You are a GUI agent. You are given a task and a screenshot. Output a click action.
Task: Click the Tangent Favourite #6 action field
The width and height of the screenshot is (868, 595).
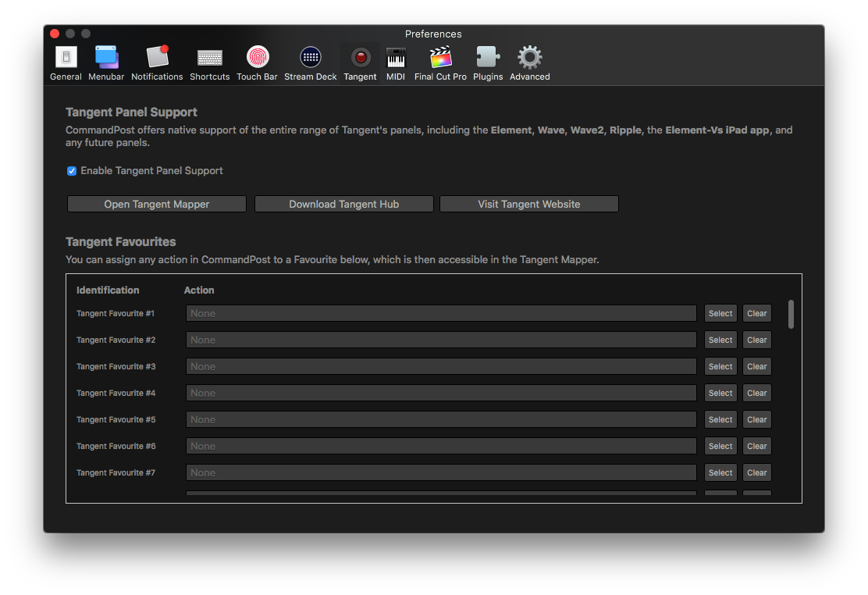click(441, 447)
